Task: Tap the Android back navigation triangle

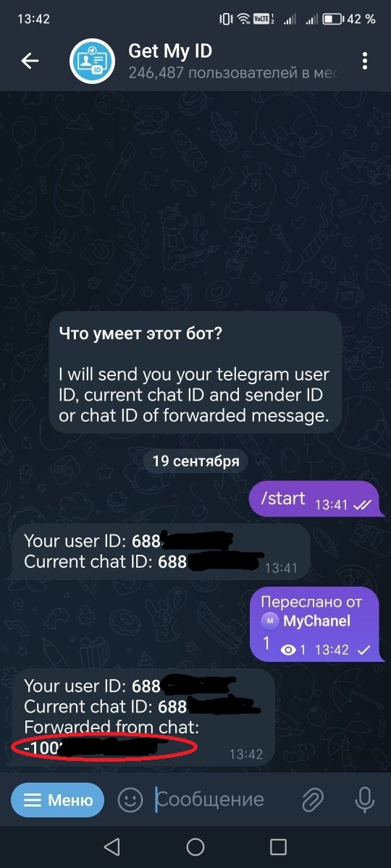Action: (112, 846)
